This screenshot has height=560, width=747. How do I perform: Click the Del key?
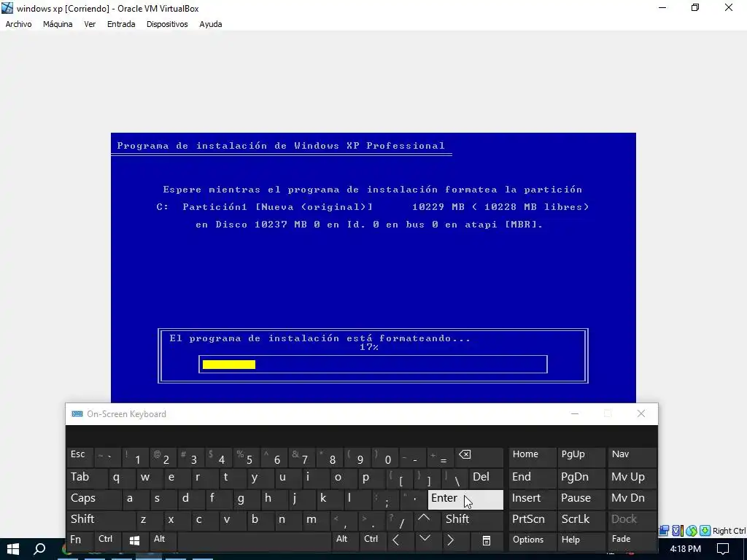pos(486,478)
